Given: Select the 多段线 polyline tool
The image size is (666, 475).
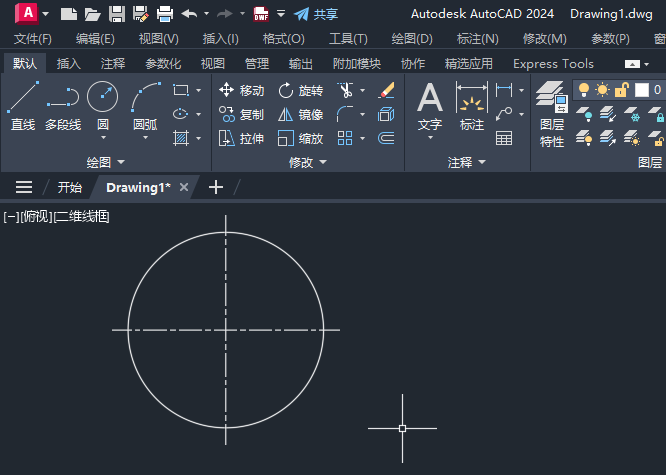Looking at the screenshot, I should (x=63, y=106).
